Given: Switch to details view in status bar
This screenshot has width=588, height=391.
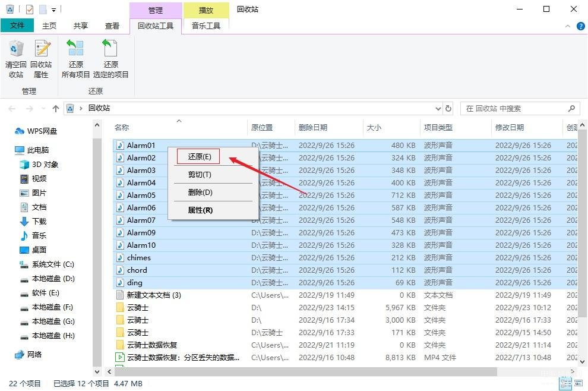Looking at the screenshot, I should point(565,384).
